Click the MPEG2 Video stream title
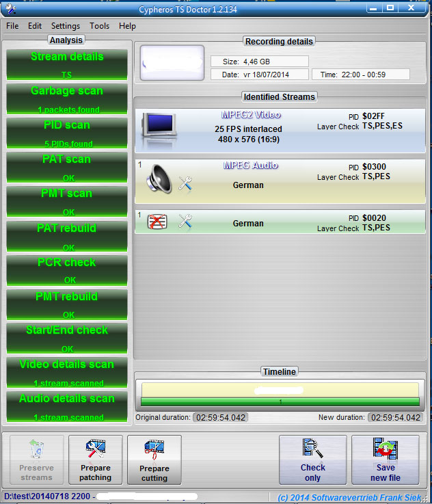This screenshot has height=504, width=432. pos(251,115)
